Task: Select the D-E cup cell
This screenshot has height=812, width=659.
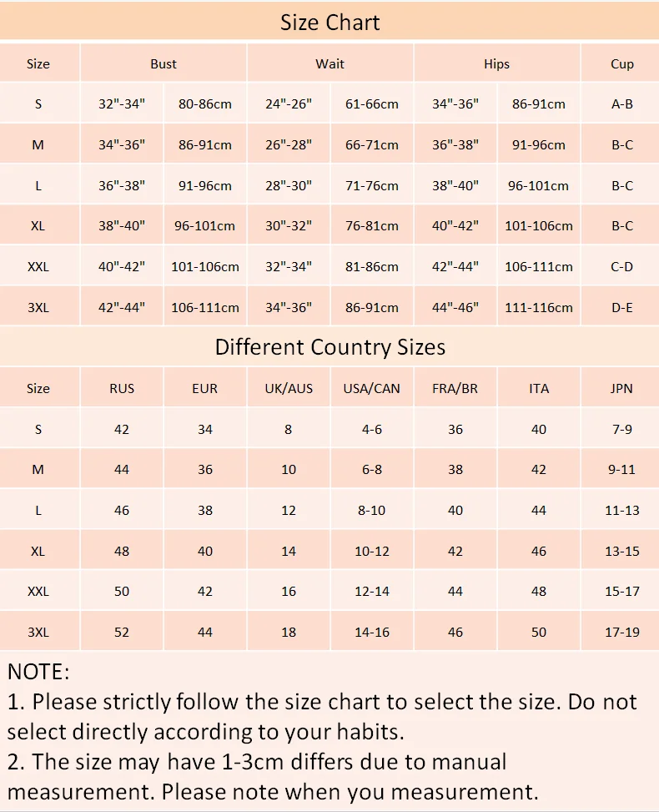Action: (621, 308)
